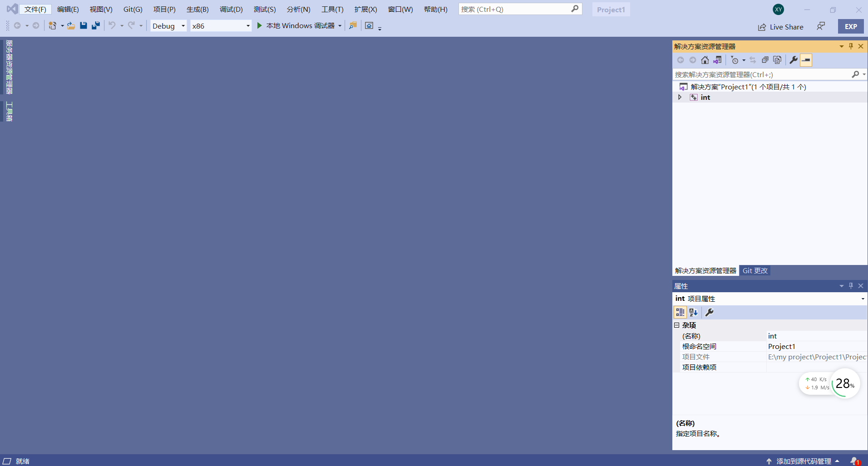This screenshot has height=466, width=868.
Task: Click the EXP button
Action: (851, 26)
